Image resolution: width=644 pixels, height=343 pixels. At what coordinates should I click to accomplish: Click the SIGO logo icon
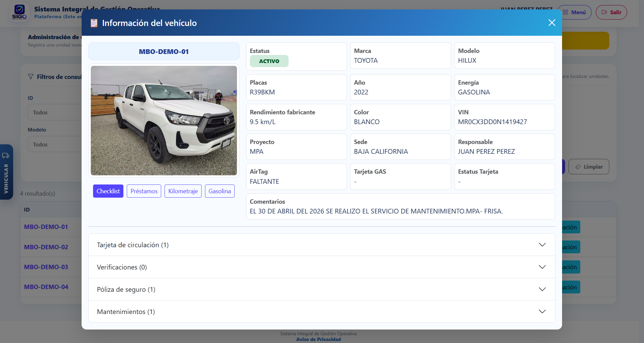[19, 12]
